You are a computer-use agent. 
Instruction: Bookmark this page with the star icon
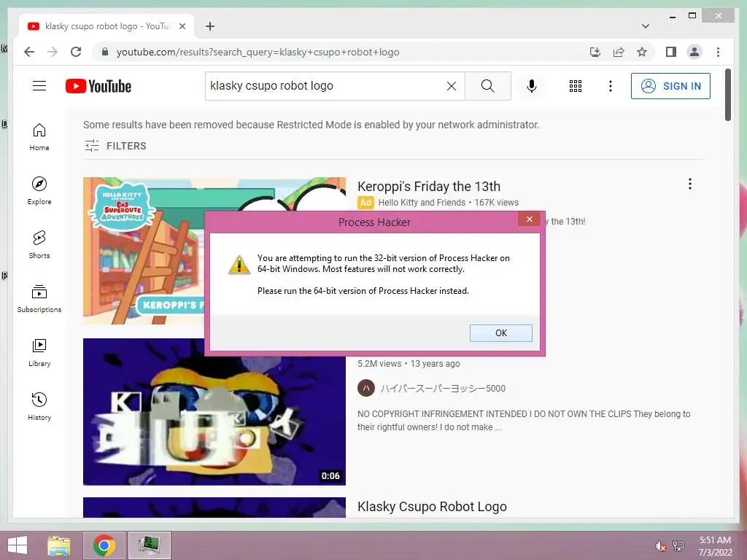tap(642, 52)
